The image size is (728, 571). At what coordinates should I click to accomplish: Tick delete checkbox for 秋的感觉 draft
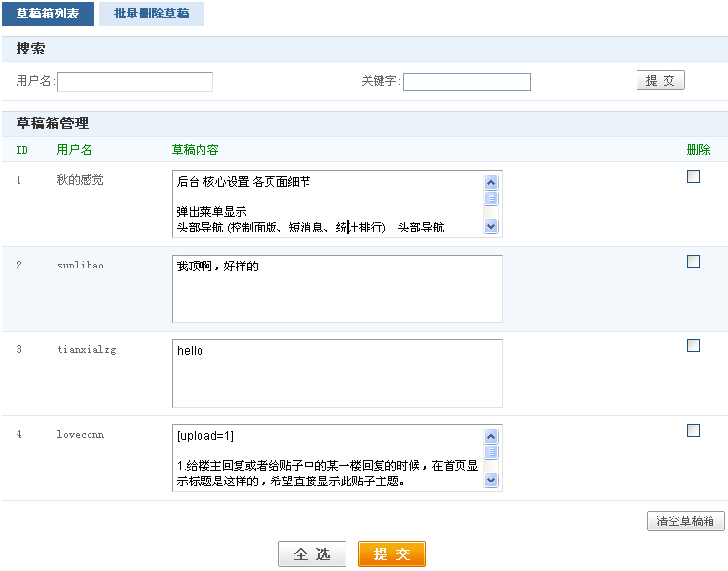point(693,177)
